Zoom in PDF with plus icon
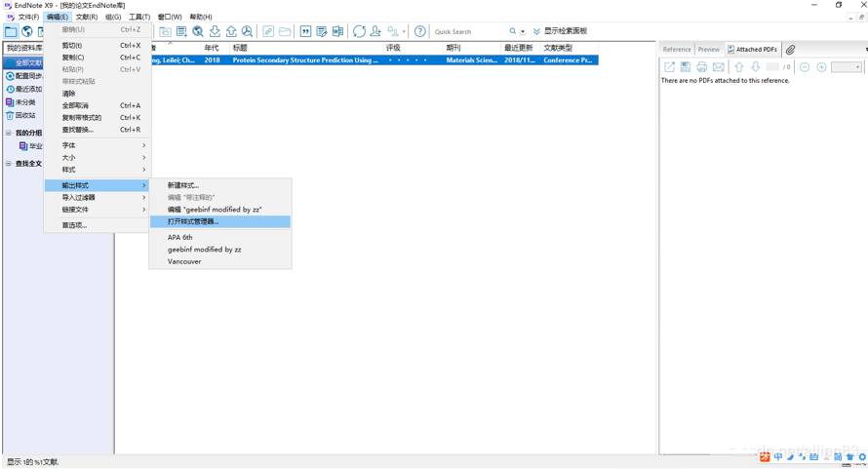 pyautogui.click(x=821, y=67)
